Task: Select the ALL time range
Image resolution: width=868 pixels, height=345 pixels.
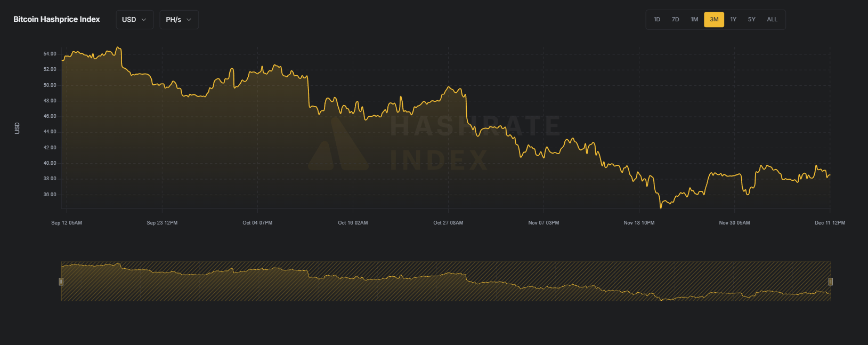Action: [772, 20]
